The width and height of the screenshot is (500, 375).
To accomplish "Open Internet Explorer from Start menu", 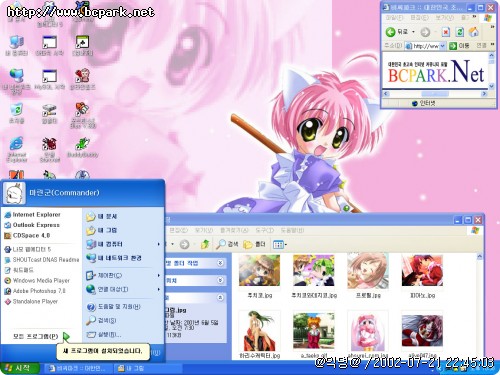I will tap(32, 215).
